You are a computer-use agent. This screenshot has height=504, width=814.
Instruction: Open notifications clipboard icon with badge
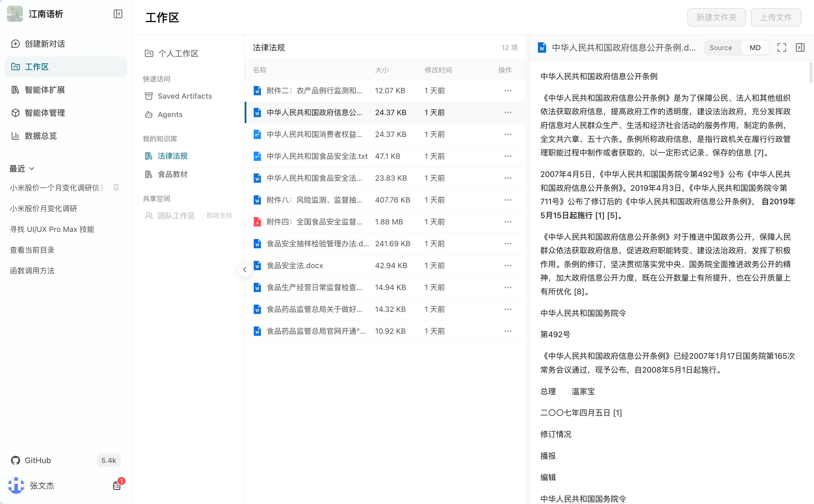(117, 485)
